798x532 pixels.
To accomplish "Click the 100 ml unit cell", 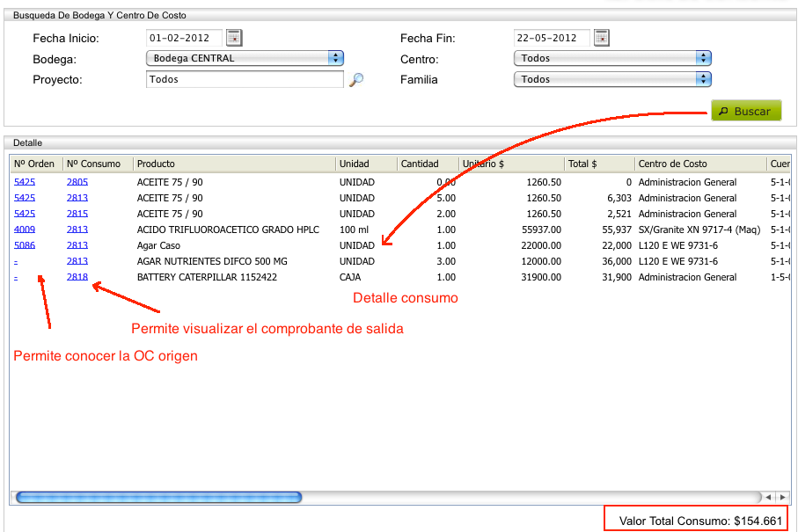I will point(355,230).
